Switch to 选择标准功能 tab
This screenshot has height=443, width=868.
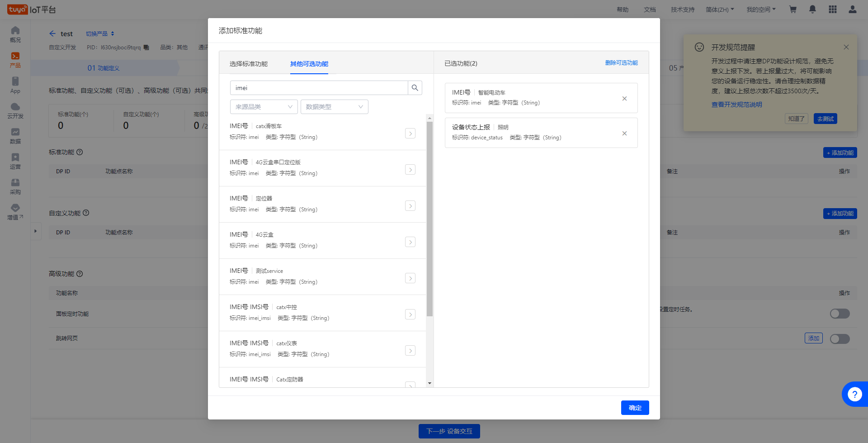[x=248, y=64]
